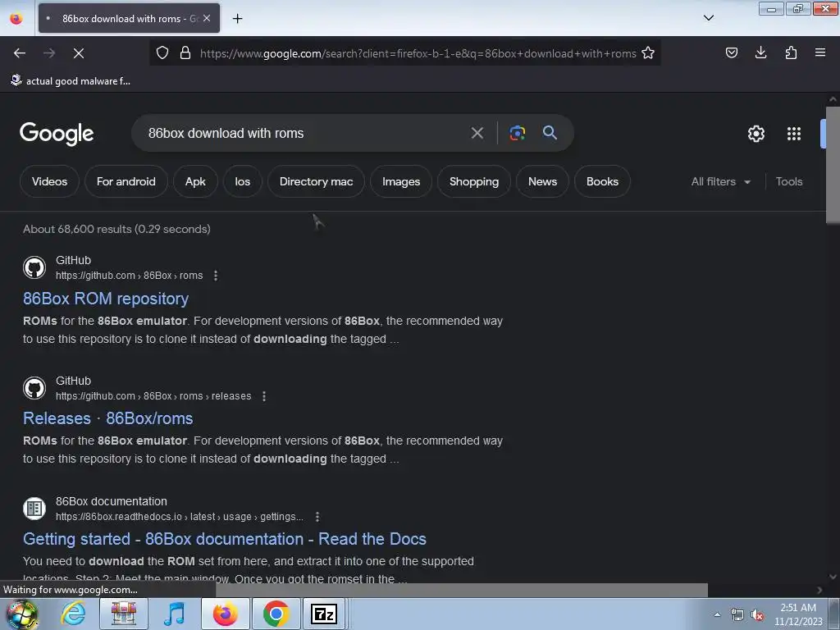The width and height of the screenshot is (840, 630).
Task: Switch to Books results
Action: [602, 181]
